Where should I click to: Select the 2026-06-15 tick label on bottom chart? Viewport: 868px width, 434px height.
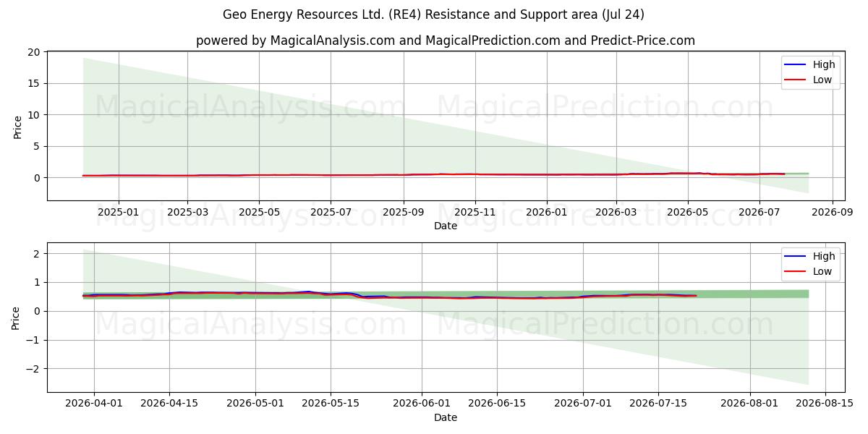tap(497, 404)
